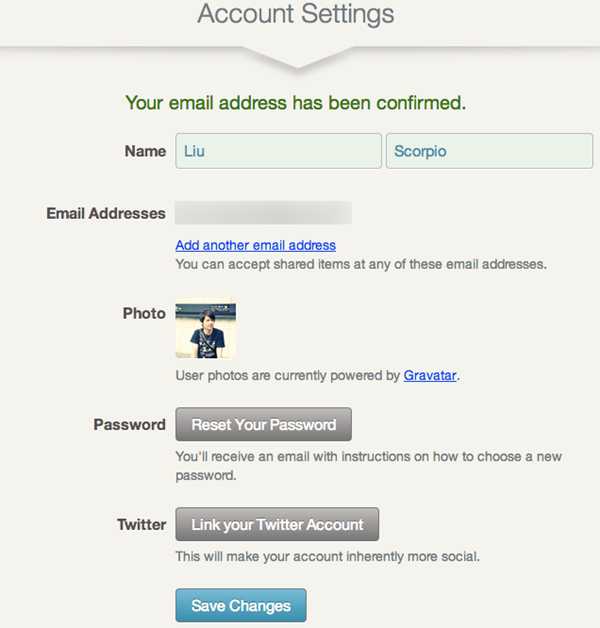Image resolution: width=600 pixels, height=628 pixels.
Task: Open the Add another email address link
Action: click(255, 245)
